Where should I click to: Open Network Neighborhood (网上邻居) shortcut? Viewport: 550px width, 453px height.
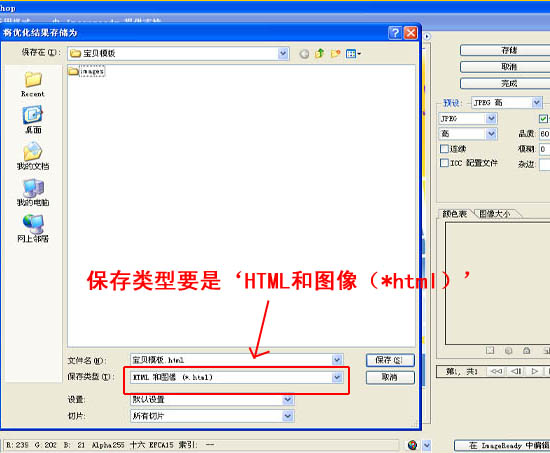(33, 228)
